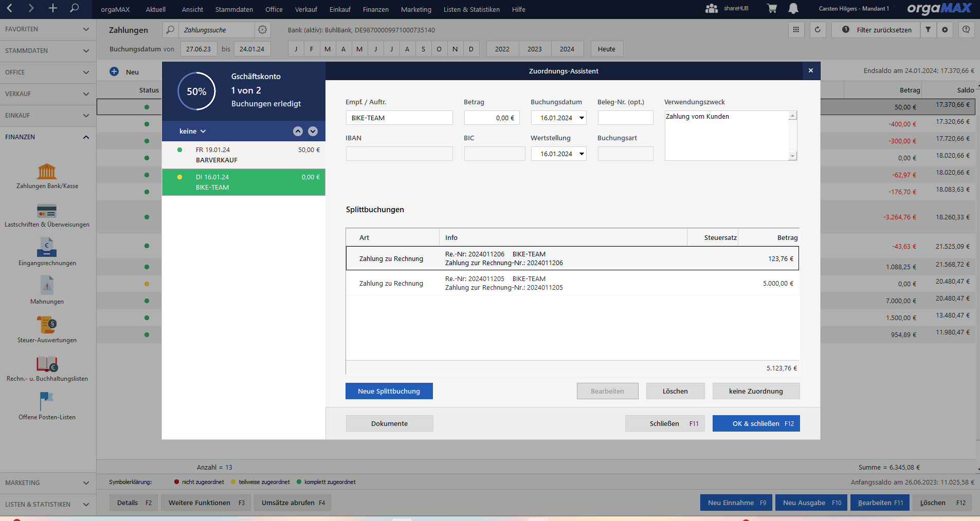Open the shopping cart icon

pyautogui.click(x=772, y=9)
